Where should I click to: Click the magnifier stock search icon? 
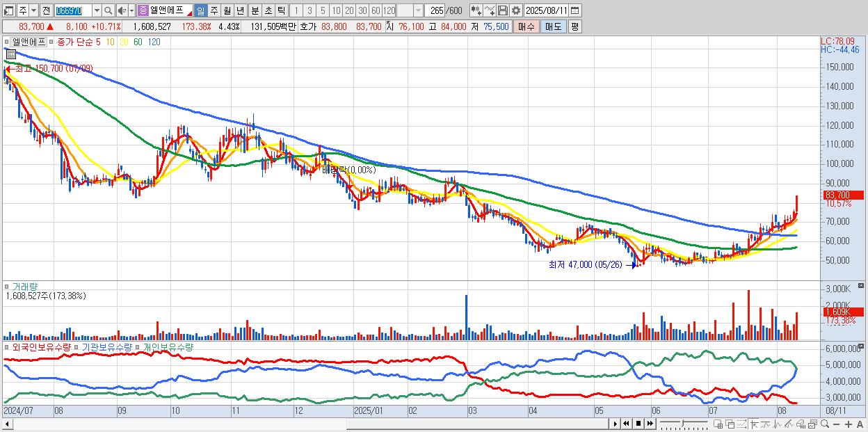pos(108,10)
